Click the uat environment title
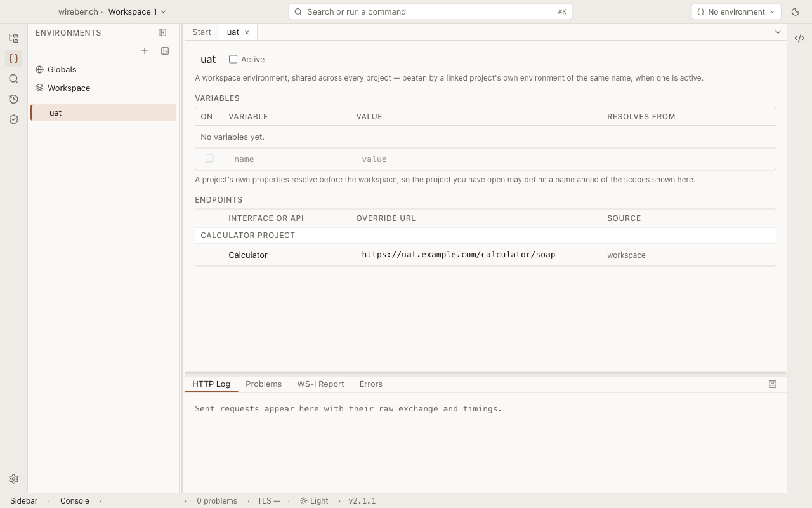812x508 pixels. coord(208,59)
